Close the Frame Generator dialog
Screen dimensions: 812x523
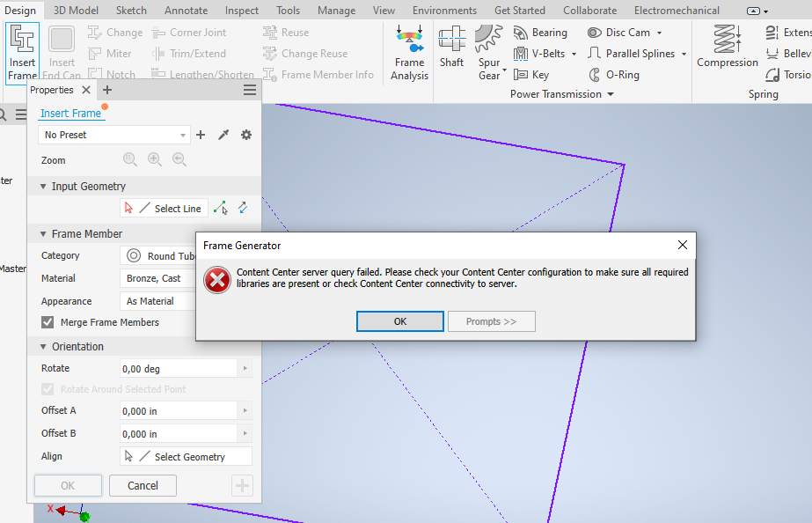[x=683, y=245]
